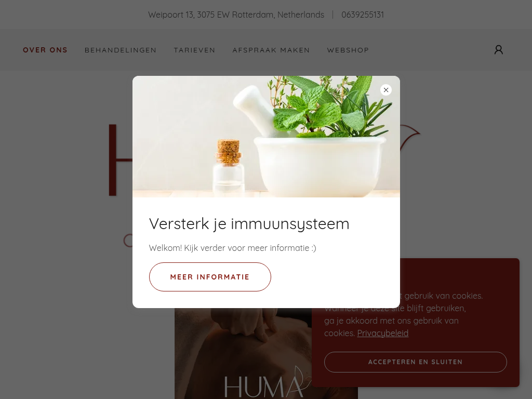Open Afspraak Maken in the navigation
Image resolution: width=532 pixels, height=399 pixels.
(x=271, y=50)
